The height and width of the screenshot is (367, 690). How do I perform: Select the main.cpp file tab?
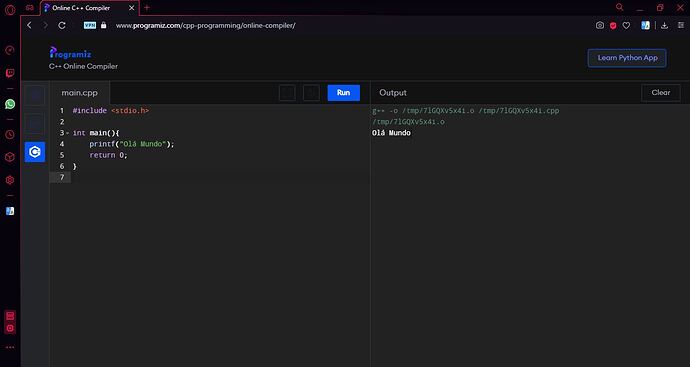coord(80,93)
